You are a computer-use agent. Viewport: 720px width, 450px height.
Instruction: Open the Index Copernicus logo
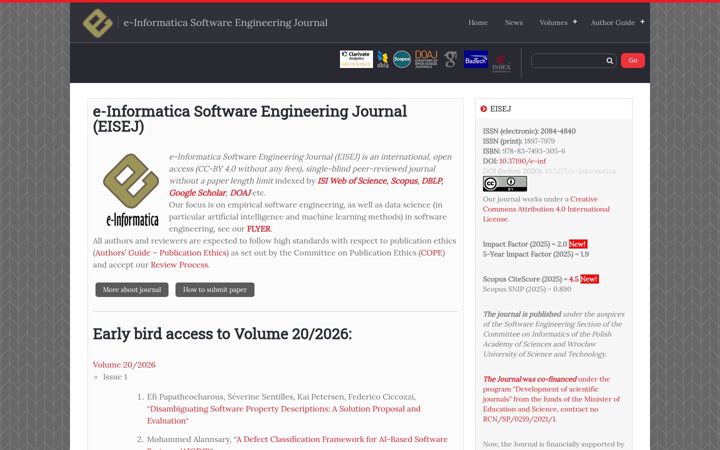tap(501, 64)
